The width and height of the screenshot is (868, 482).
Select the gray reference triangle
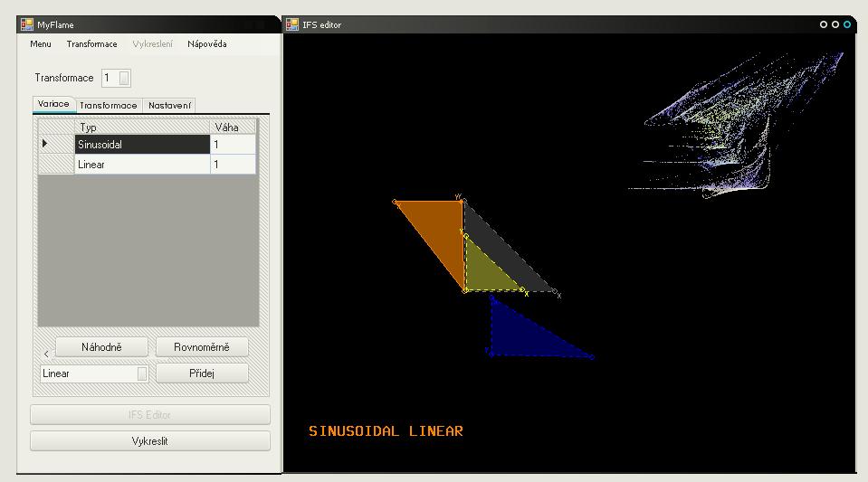[507, 251]
